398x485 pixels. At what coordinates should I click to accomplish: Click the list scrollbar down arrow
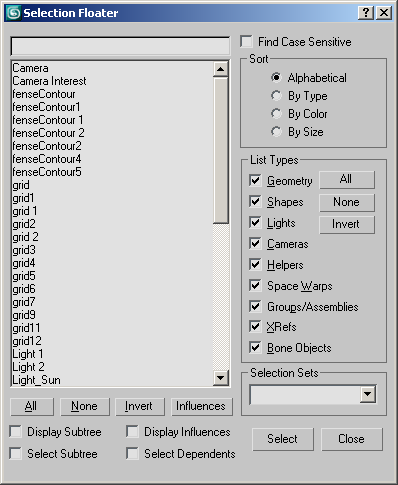click(220, 378)
